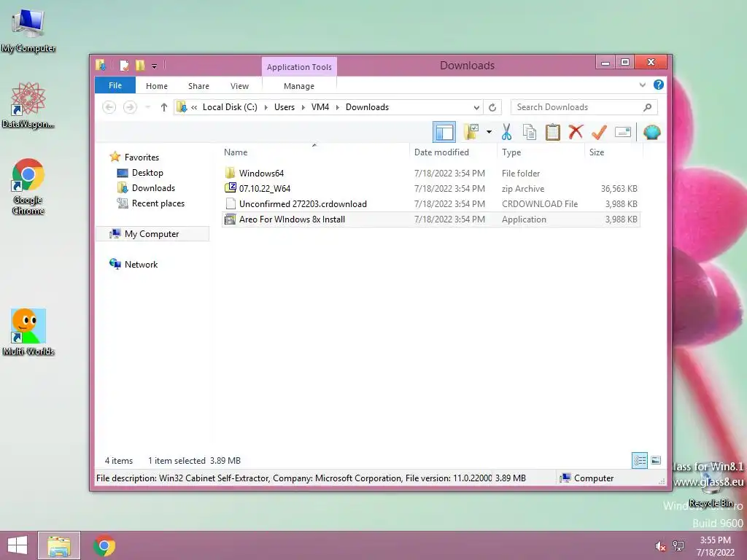Switch to large icons view
The width and height of the screenshot is (747, 560).
[656, 460]
